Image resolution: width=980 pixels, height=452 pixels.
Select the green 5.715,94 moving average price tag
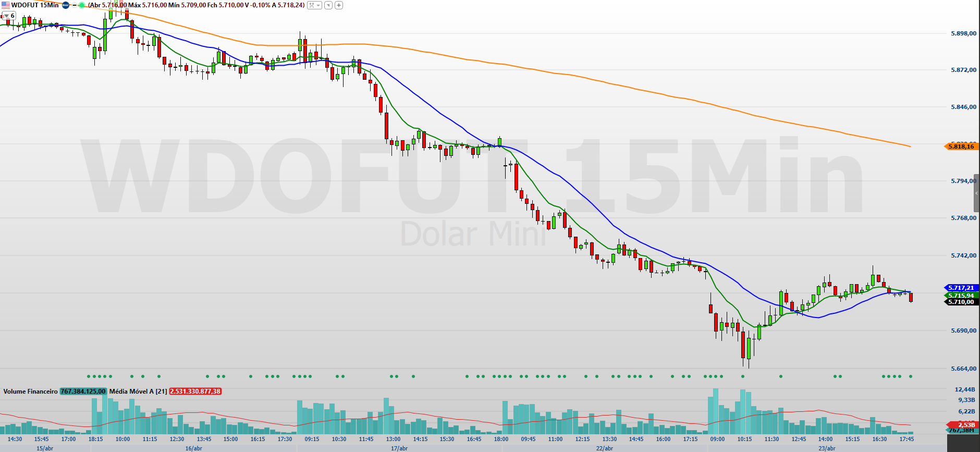pyautogui.click(x=960, y=295)
